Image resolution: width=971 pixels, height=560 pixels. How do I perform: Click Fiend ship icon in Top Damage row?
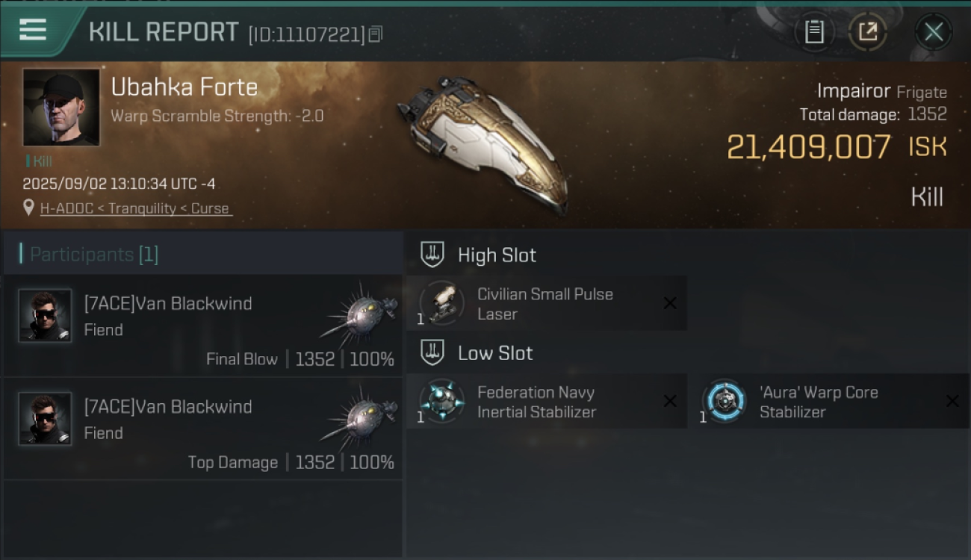362,417
